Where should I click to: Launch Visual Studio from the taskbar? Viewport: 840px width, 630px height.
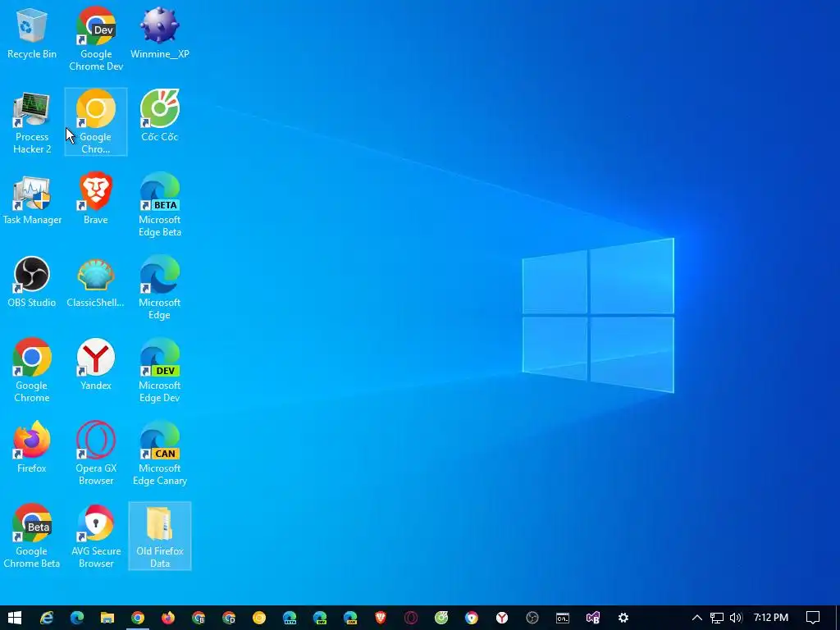pyautogui.click(x=593, y=618)
